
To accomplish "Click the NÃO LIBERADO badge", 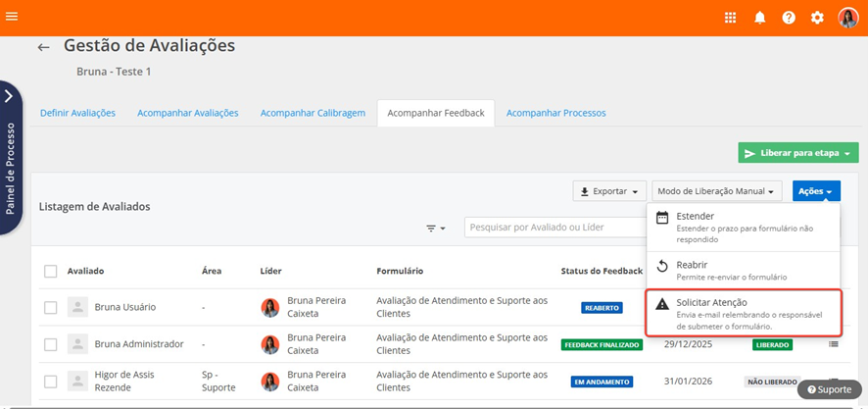I will [772, 382].
